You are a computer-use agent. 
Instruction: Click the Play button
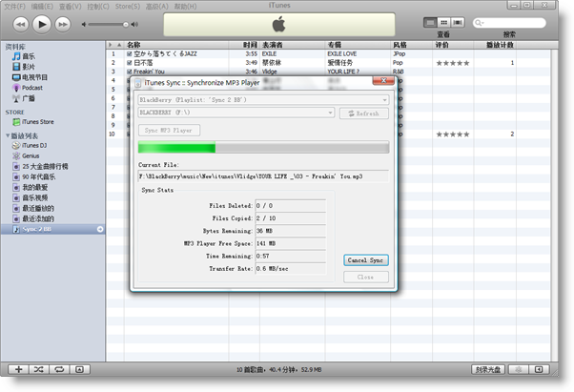point(42,25)
